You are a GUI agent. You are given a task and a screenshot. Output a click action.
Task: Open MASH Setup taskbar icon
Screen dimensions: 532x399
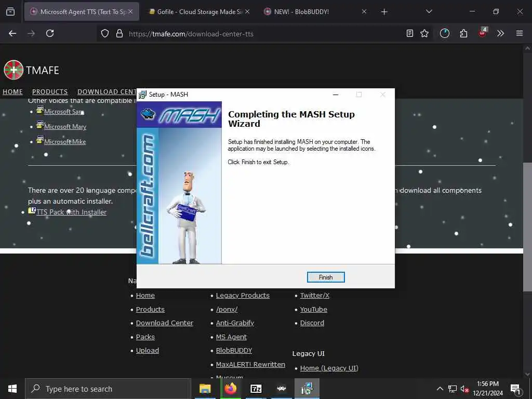307,389
